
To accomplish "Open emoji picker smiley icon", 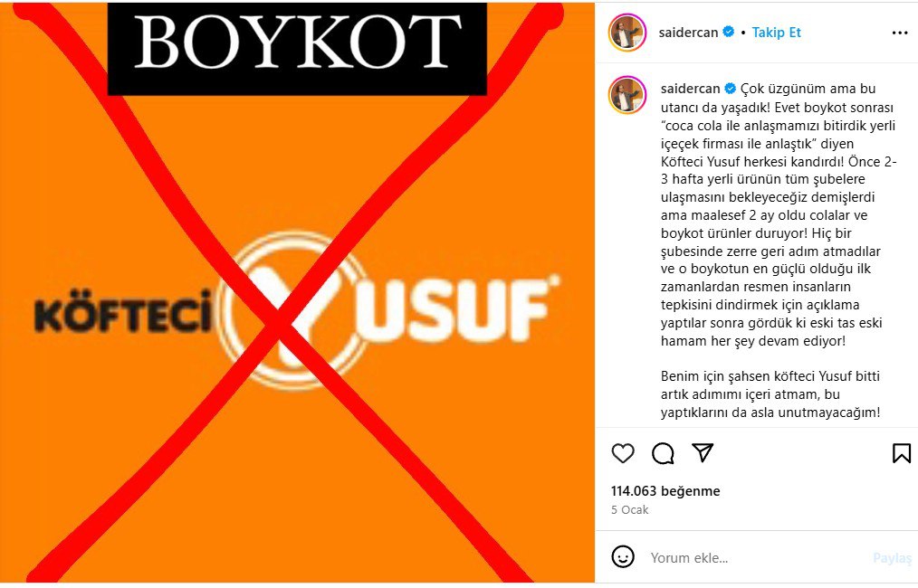I will click(x=623, y=556).
